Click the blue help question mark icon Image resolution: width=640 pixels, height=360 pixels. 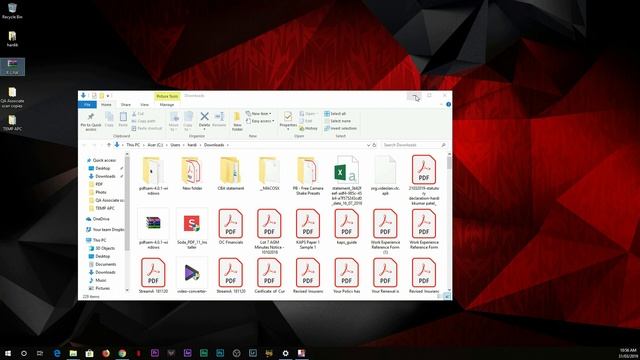pos(448,104)
